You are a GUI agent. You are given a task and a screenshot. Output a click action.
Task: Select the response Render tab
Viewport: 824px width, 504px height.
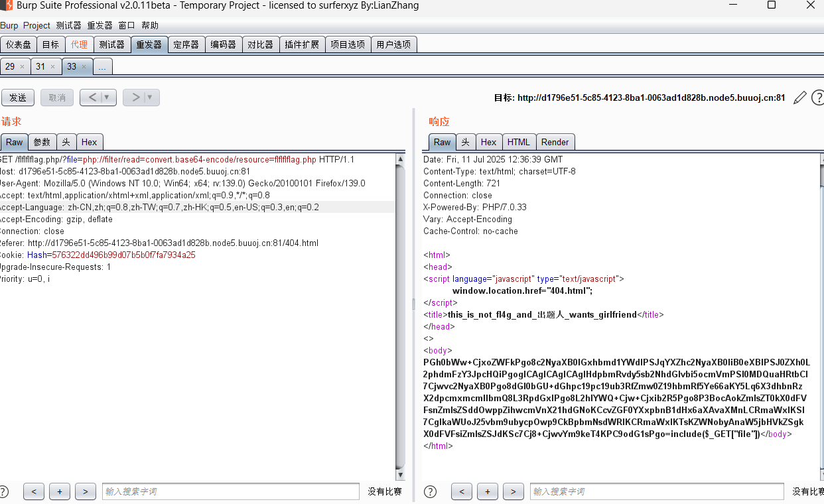pyautogui.click(x=555, y=142)
